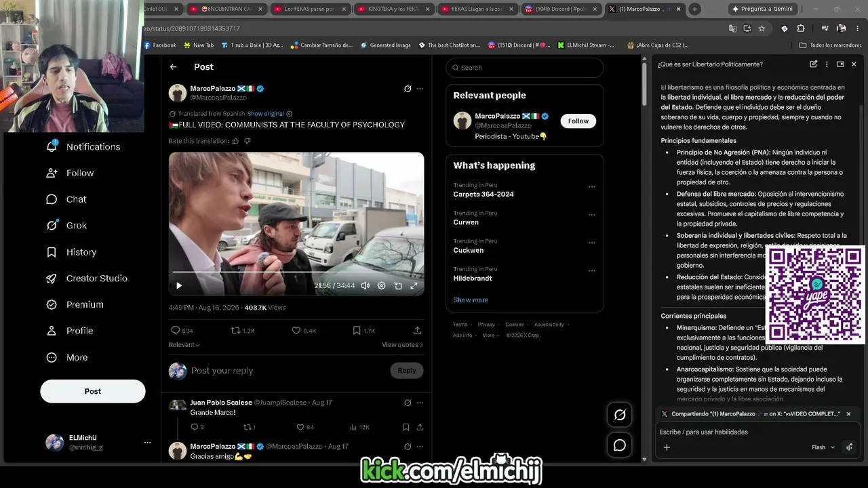The height and width of the screenshot is (488, 868).
Task: Click the X Search field
Action: (x=525, y=68)
